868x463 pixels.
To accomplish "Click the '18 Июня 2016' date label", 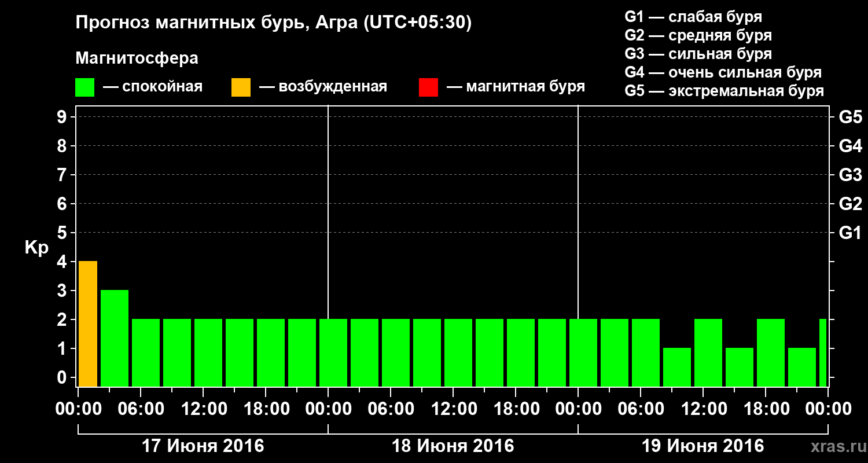I will click(453, 446).
